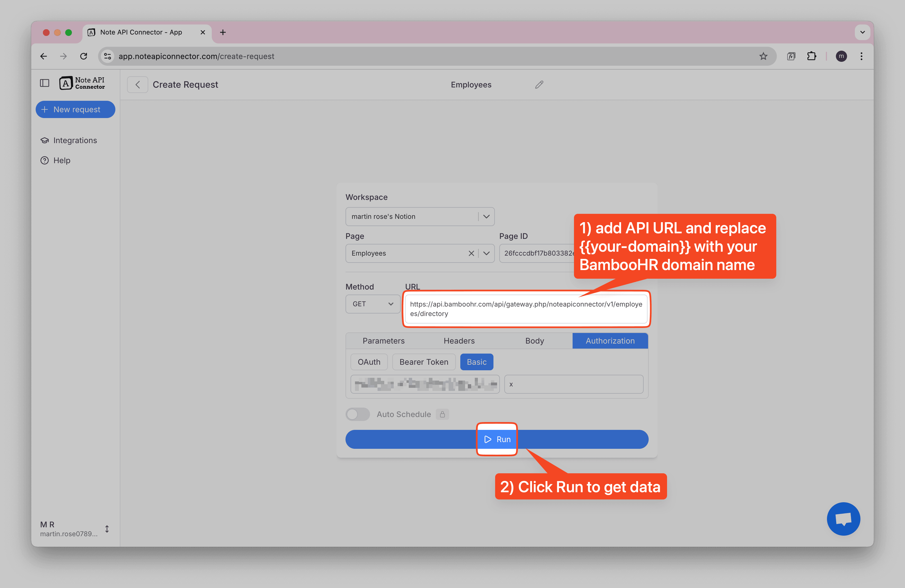Open the GET method dropdown
Image resolution: width=905 pixels, height=588 pixels.
tap(373, 304)
